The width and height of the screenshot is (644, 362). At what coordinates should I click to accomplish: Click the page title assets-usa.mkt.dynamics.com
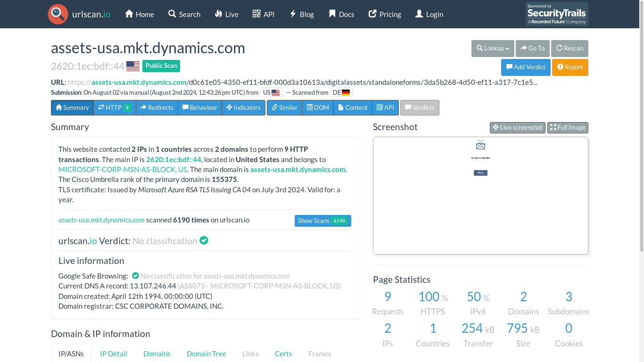148,48
